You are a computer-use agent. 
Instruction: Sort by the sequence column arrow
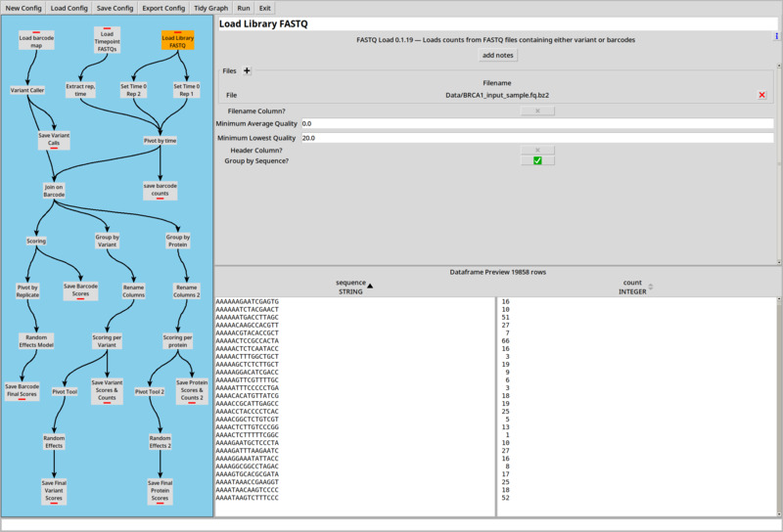click(x=370, y=286)
